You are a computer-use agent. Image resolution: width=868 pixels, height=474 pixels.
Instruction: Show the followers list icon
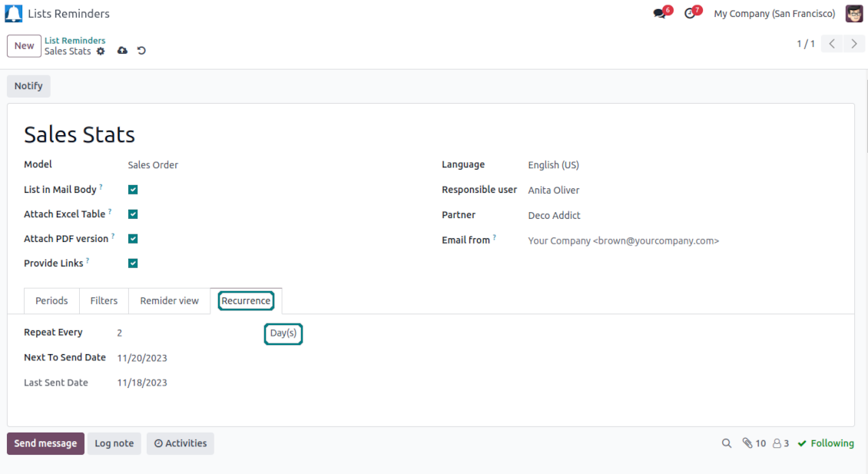coord(780,443)
